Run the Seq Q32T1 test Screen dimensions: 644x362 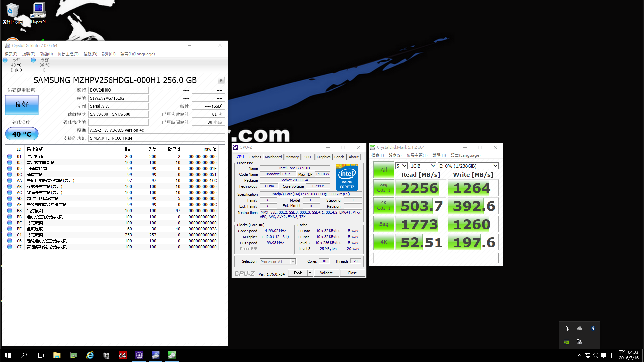pyautogui.click(x=384, y=188)
